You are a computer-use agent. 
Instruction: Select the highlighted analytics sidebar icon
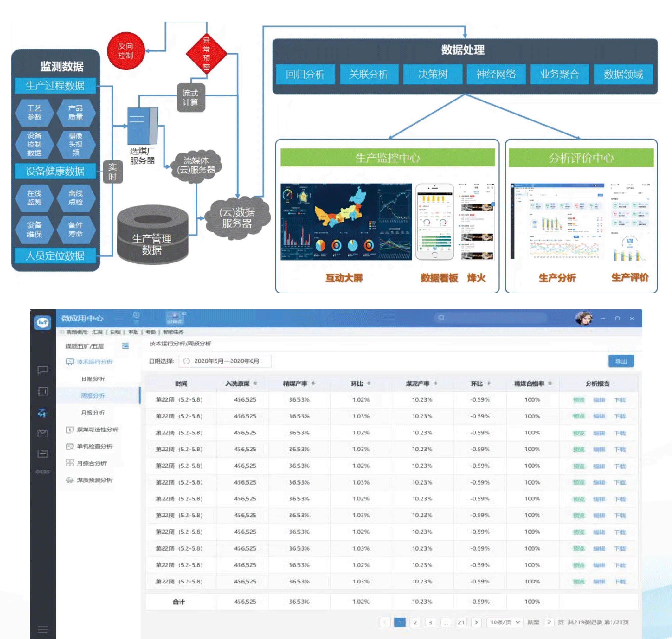[43, 413]
